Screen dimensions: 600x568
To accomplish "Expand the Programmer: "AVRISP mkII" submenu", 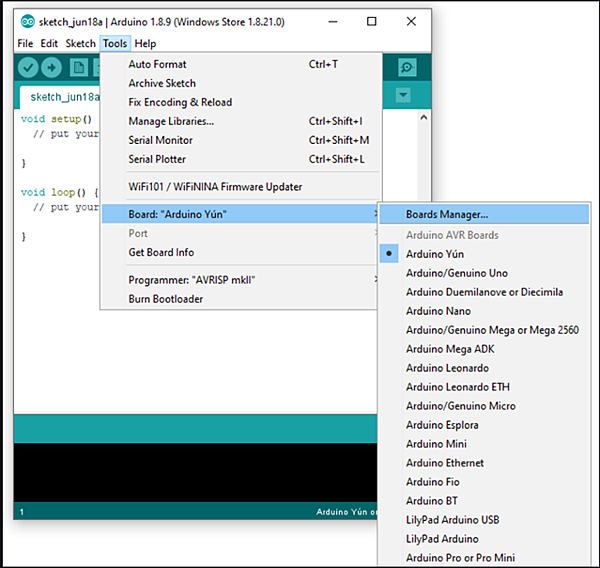I will (x=240, y=280).
